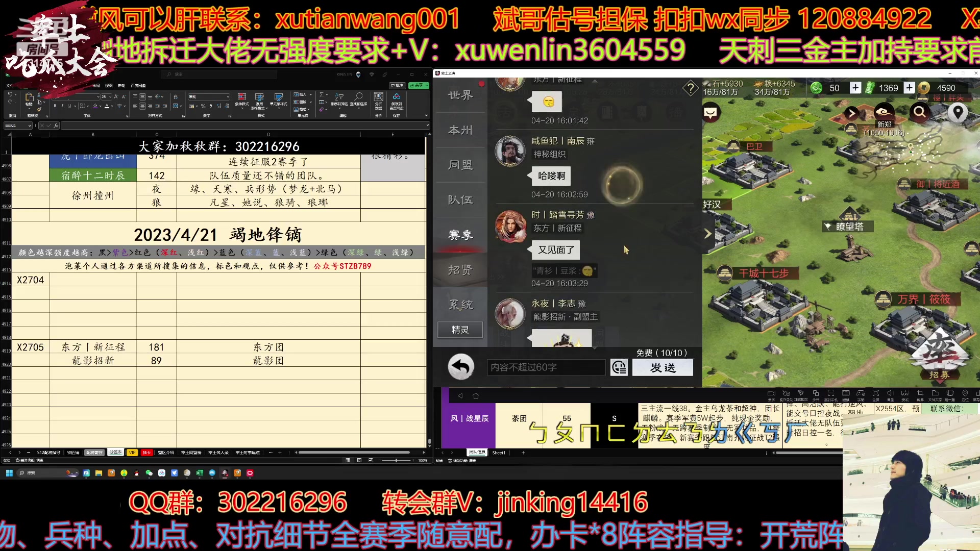This screenshot has width=980, height=551.
Task: Toggle Wrap Text in alignment group
Action: click(175, 96)
